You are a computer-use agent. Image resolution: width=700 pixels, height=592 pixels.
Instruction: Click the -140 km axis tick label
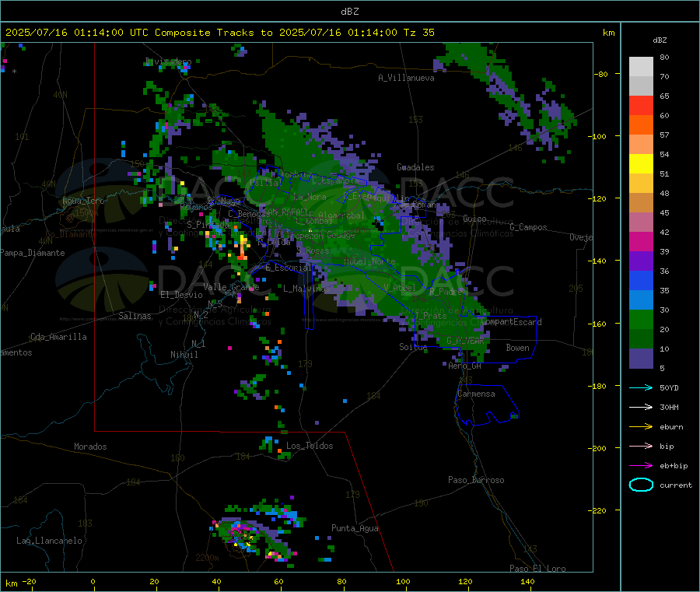tap(599, 261)
